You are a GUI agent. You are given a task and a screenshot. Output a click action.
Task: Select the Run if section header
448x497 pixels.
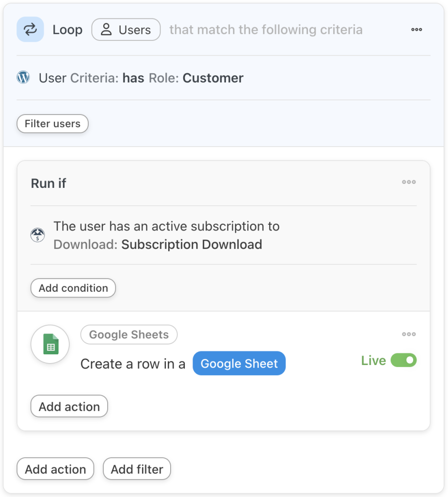[48, 183]
